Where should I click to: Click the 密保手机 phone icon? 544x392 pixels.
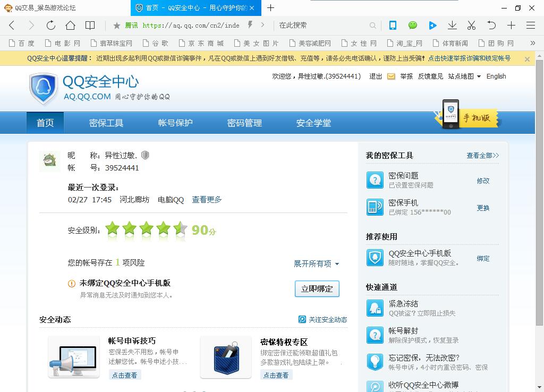coord(375,207)
